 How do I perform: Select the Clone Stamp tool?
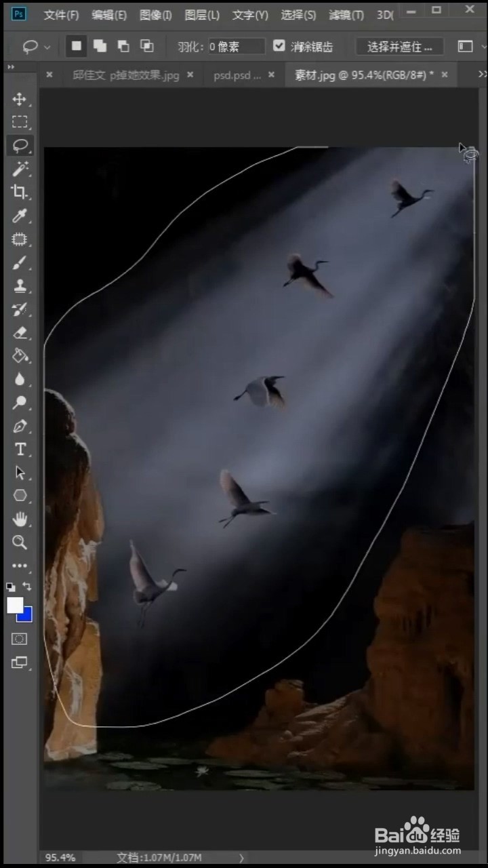coord(20,285)
